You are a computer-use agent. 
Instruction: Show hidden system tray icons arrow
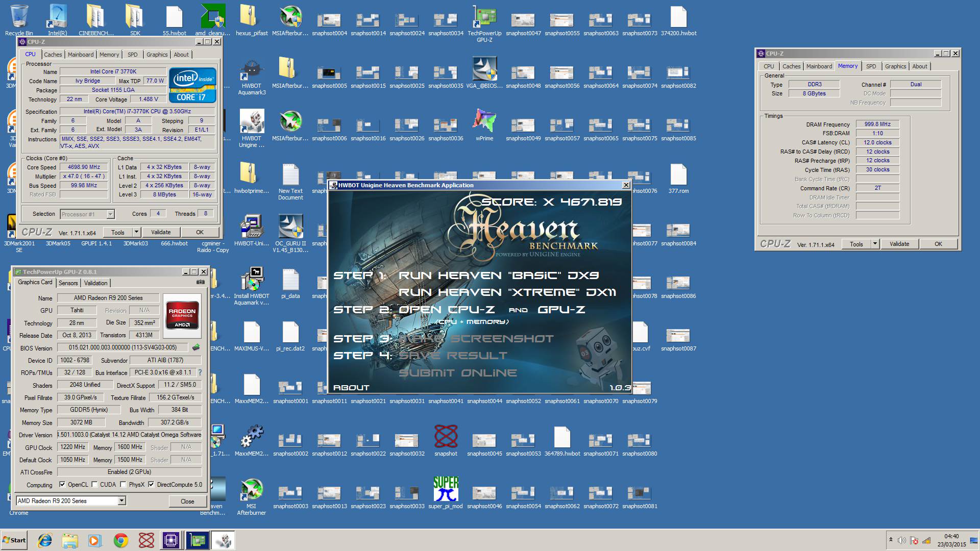tap(891, 540)
